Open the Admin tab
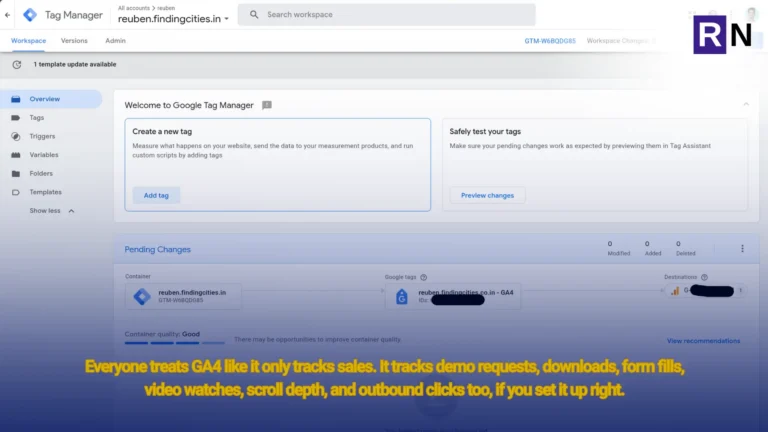Screen dimensions: 768x432 tap(116, 41)
